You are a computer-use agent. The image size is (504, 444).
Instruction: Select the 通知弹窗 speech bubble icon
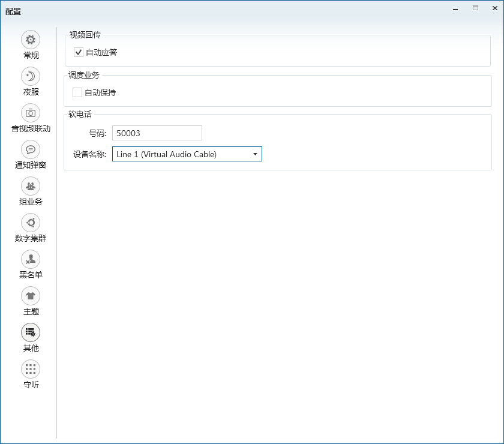pos(31,149)
